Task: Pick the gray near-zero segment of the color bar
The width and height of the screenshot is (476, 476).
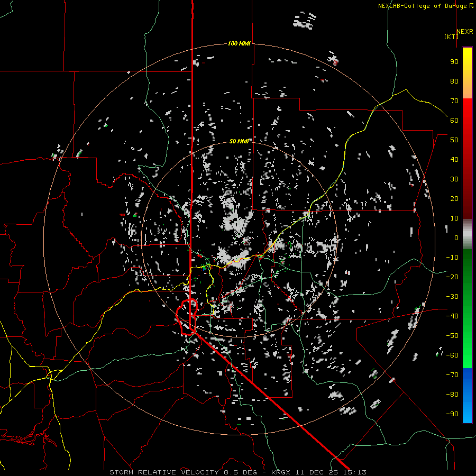Action: pyautogui.click(x=467, y=234)
